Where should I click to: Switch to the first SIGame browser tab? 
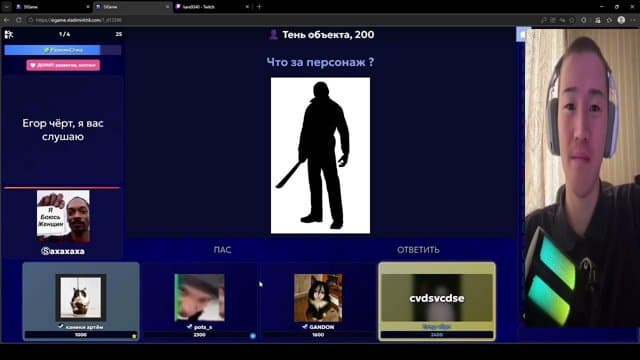pos(52,7)
